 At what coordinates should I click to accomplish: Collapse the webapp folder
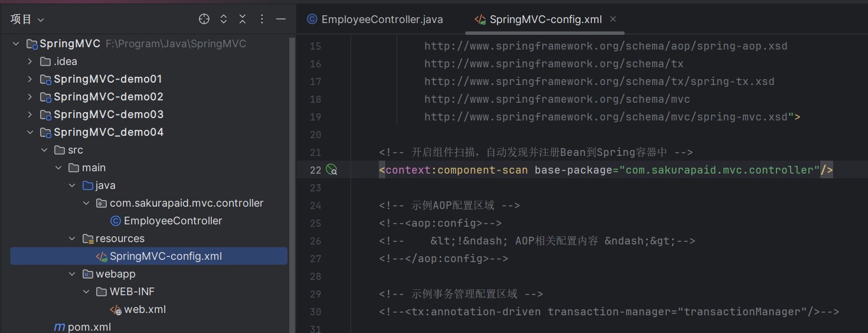click(x=72, y=274)
